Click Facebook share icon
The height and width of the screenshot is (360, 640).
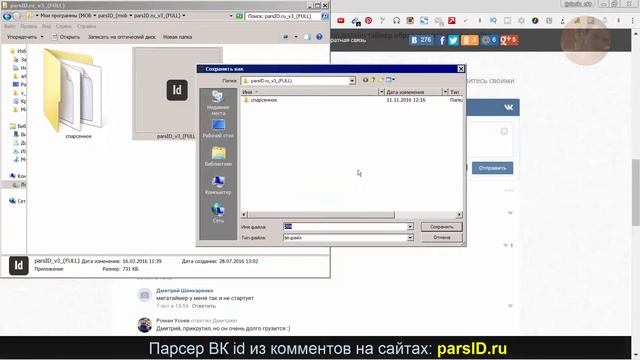441,40
